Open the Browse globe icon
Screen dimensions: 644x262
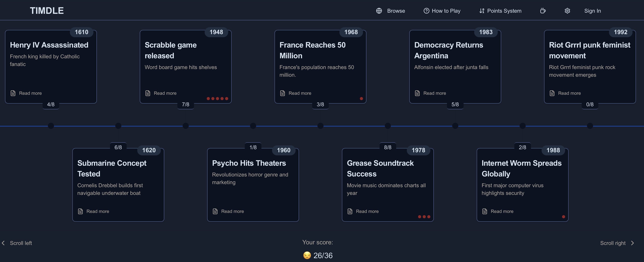click(379, 11)
